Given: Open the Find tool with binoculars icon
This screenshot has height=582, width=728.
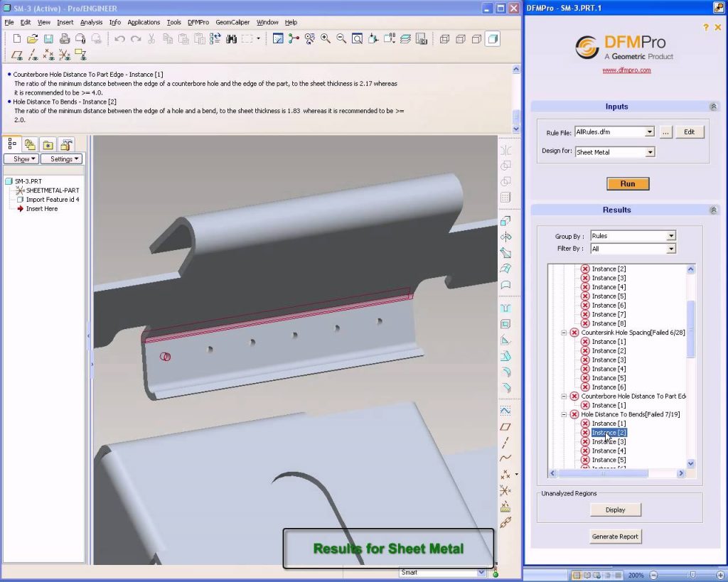Looking at the screenshot, I should pyautogui.click(x=231, y=39).
